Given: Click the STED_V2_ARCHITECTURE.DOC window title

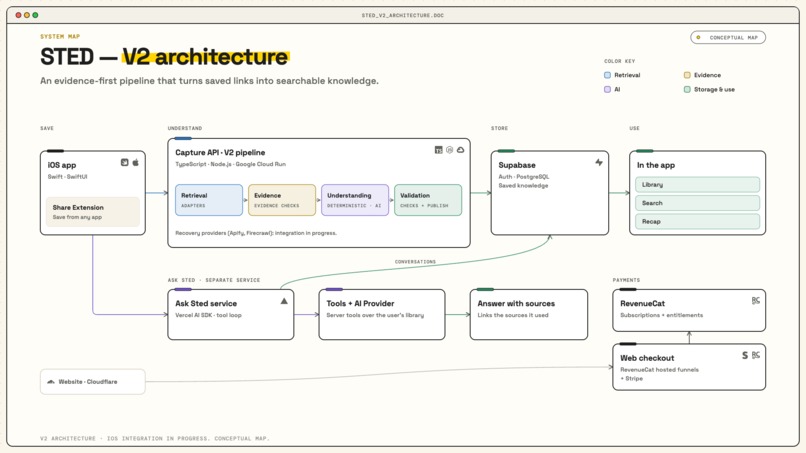Looking at the screenshot, I should [x=402, y=15].
